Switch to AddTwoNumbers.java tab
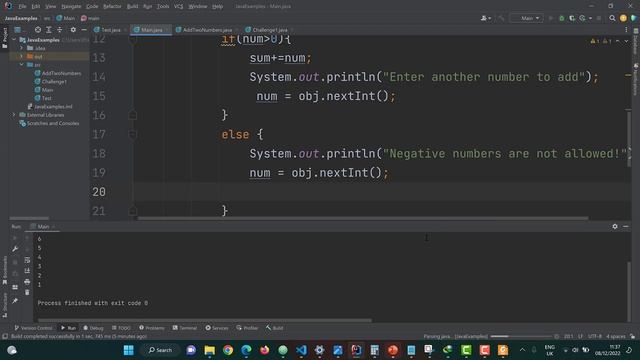640x360 pixels. (204, 30)
